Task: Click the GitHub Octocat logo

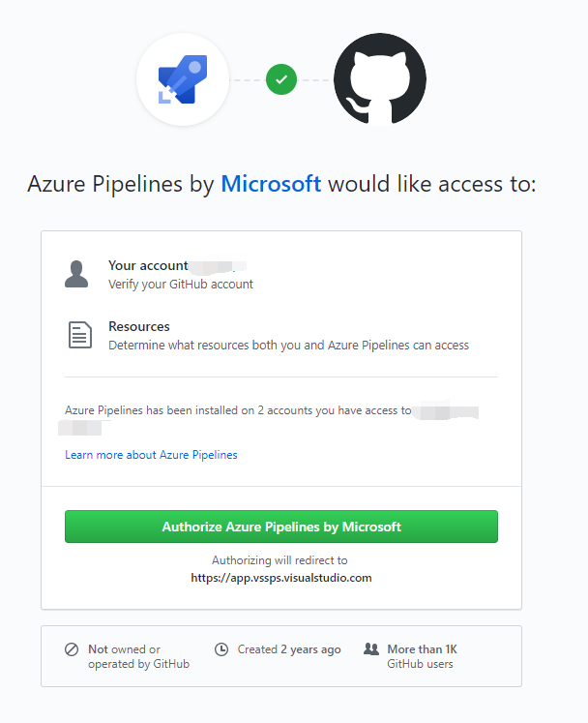Action: [379, 79]
